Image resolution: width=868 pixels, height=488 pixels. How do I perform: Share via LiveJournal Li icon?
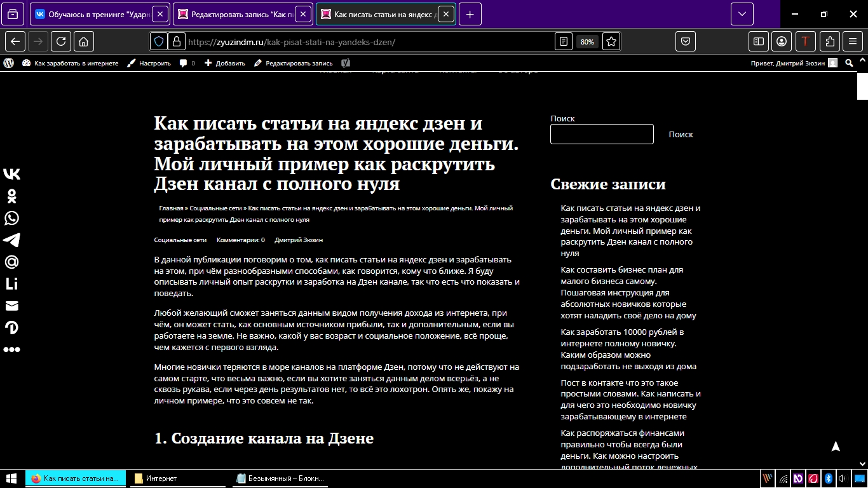11,284
